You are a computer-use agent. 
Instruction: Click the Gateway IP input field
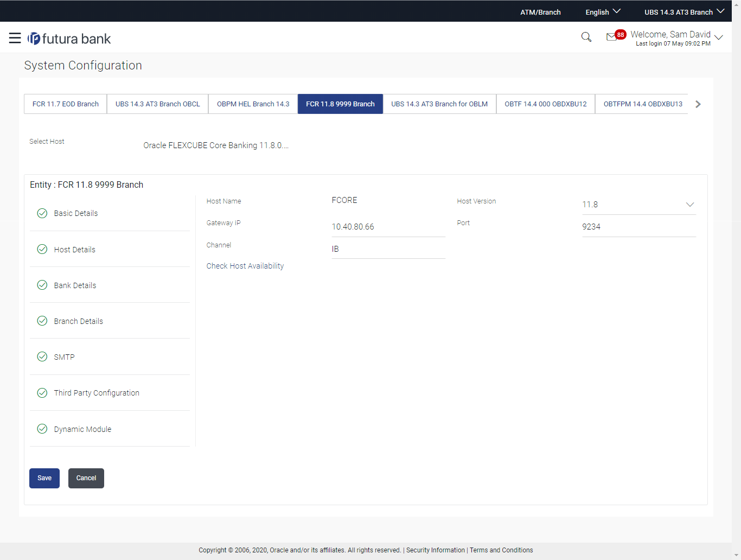(388, 227)
